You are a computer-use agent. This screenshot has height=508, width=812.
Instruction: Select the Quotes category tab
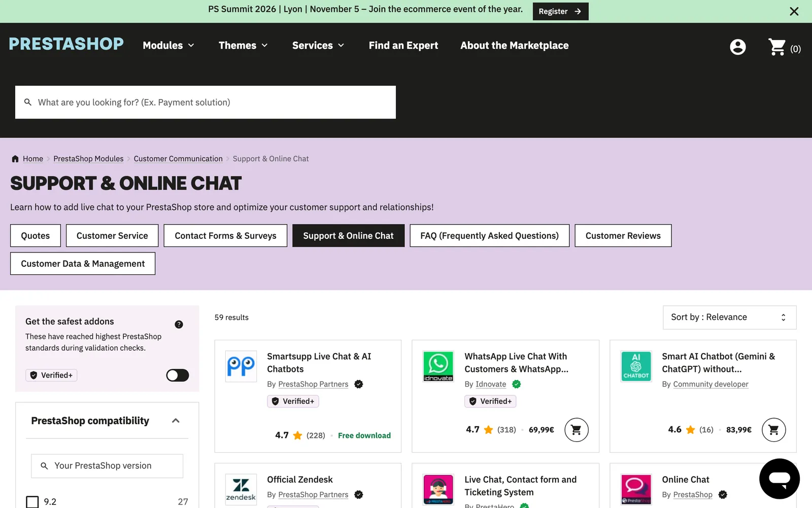[x=36, y=236]
